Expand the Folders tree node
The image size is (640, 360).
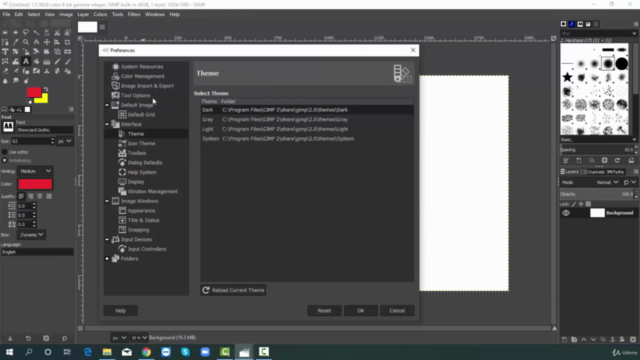(x=107, y=258)
